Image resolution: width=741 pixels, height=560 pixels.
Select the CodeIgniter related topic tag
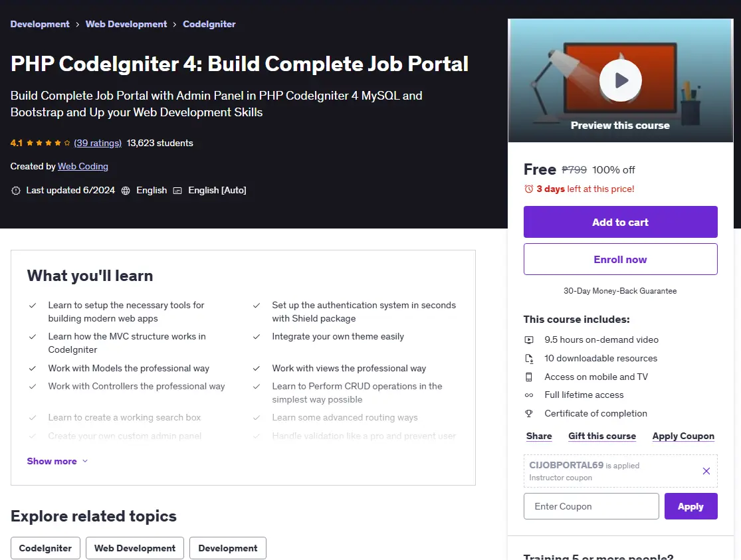(45, 548)
